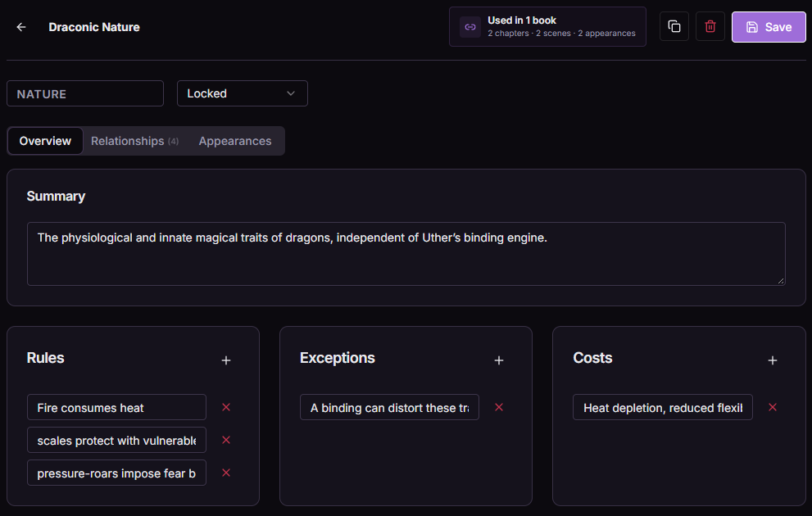Click the 'Exceptions' section heading

click(337, 358)
